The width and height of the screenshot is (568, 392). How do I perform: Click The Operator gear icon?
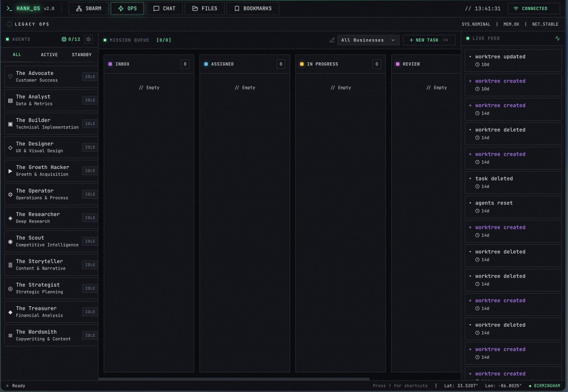pyautogui.click(x=10, y=195)
